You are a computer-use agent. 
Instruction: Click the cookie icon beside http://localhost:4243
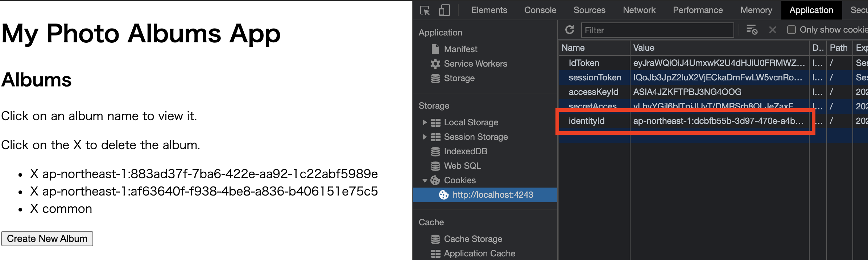(443, 195)
